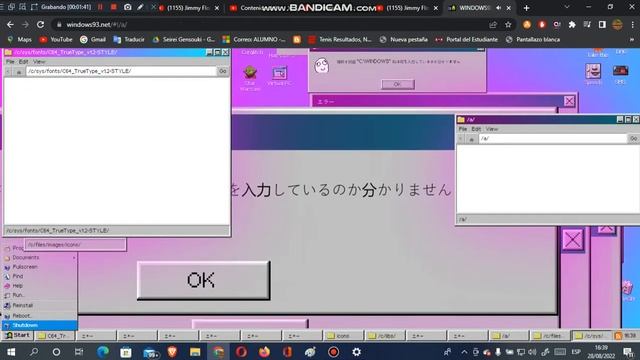Select Reboot in the Start menu
This screenshot has height=360, width=640.
point(40,316)
